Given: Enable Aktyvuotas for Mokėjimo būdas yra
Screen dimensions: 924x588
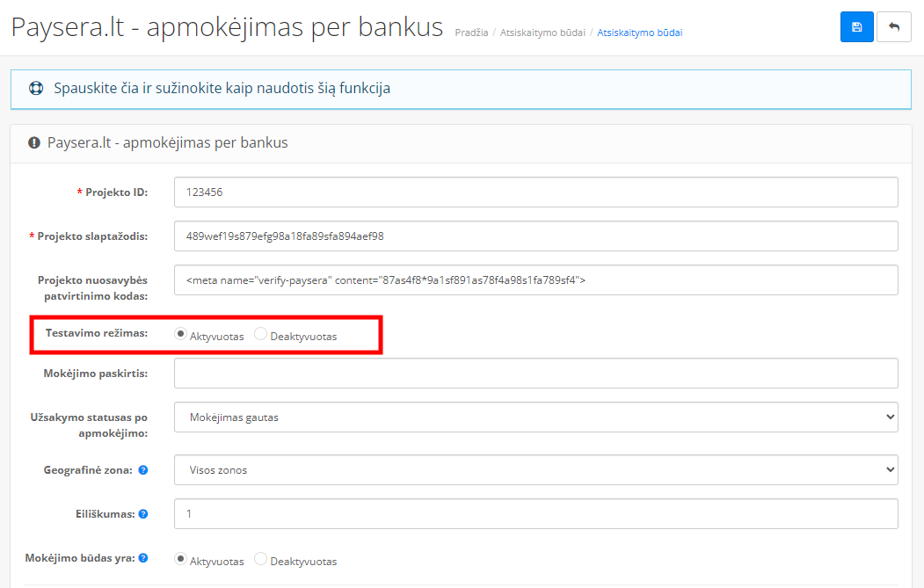Looking at the screenshot, I should [x=181, y=559].
